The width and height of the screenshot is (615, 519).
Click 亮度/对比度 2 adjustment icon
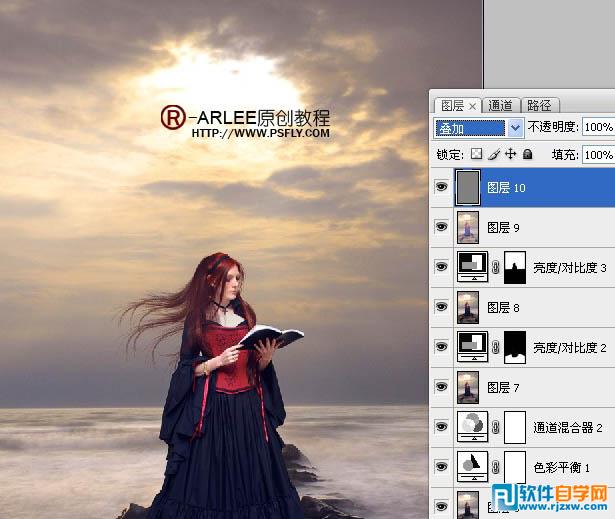(x=473, y=347)
